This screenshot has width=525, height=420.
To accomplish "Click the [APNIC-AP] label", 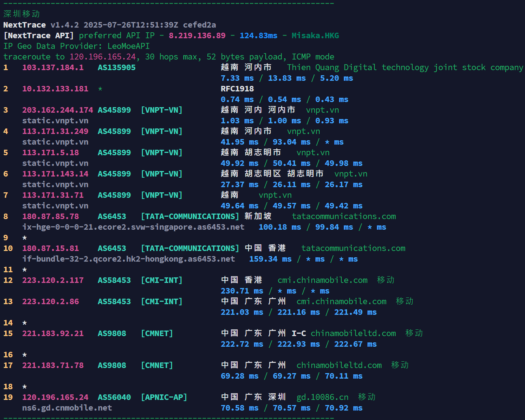I will pos(164,397).
